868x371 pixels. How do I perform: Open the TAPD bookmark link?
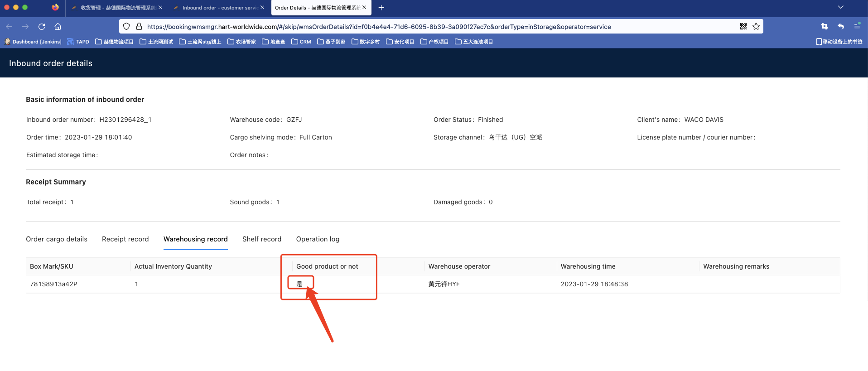point(78,42)
